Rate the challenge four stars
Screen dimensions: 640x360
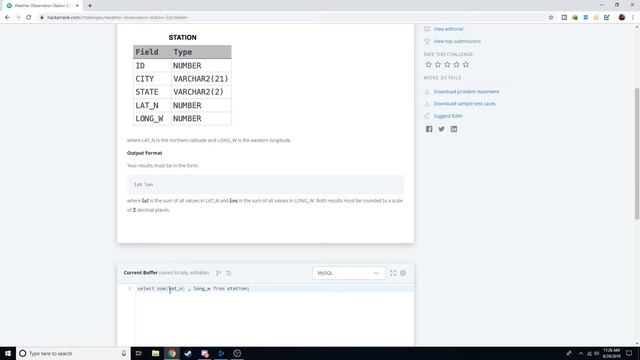pos(456,64)
